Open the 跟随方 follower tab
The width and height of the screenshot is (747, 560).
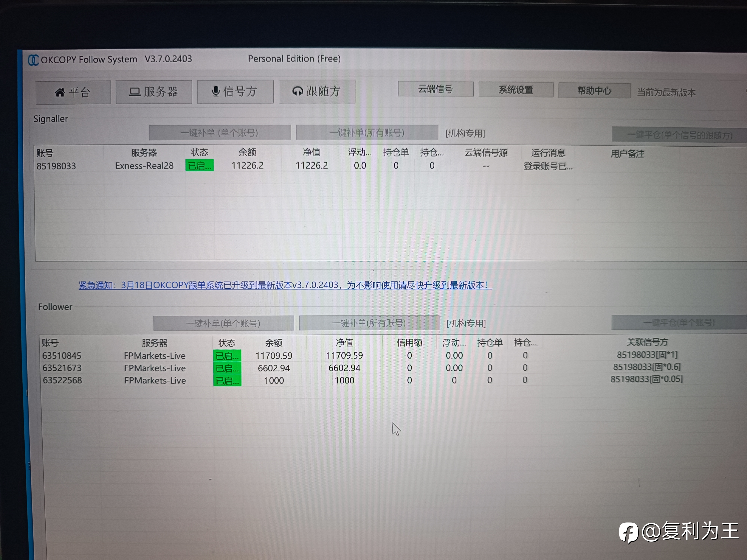317,91
